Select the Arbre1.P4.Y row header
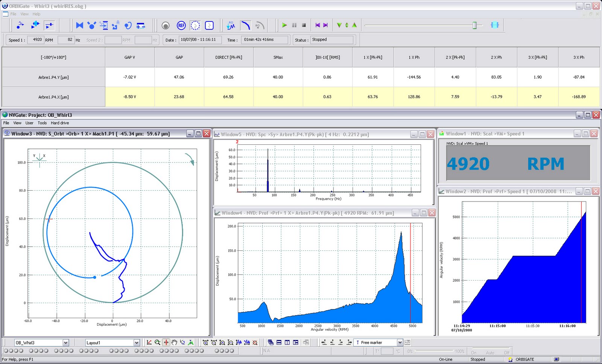 (53, 77)
